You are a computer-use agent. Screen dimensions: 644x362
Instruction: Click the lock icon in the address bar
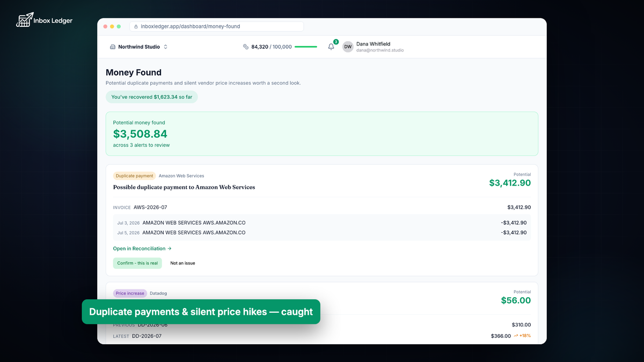(x=136, y=26)
